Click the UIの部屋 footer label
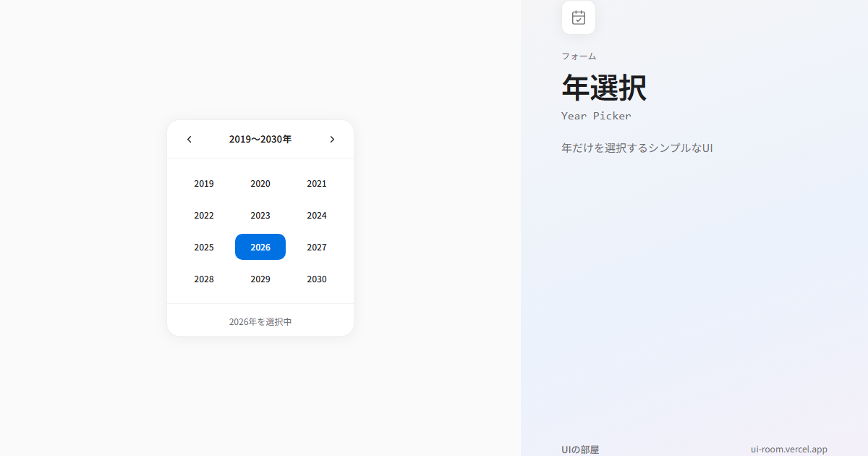 pyautogui.click(x=580, y=449)
